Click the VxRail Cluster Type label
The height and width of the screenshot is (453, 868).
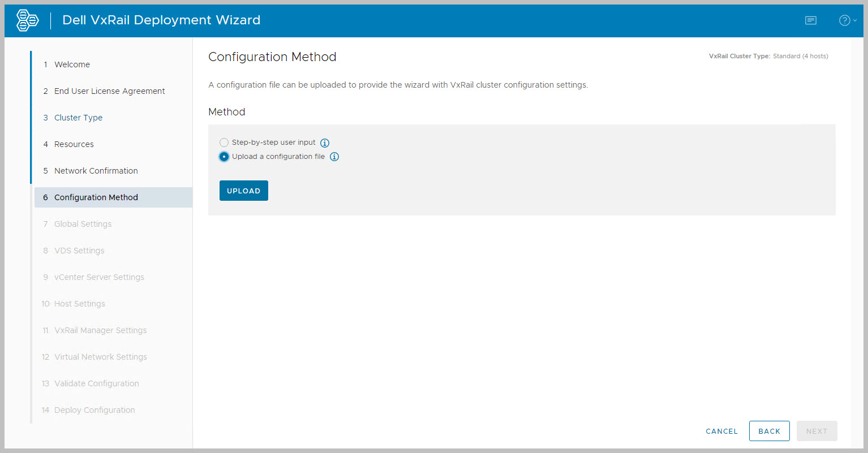740,56
